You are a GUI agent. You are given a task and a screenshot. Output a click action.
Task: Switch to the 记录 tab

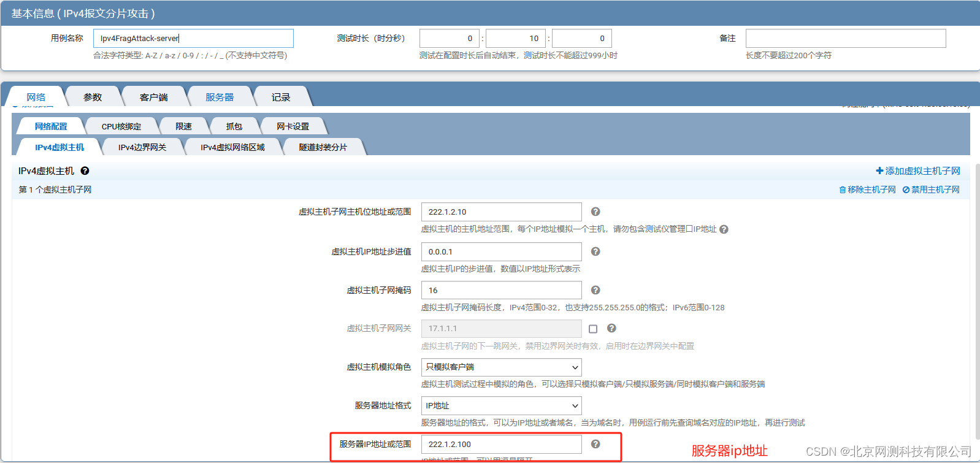pos(281,97)
